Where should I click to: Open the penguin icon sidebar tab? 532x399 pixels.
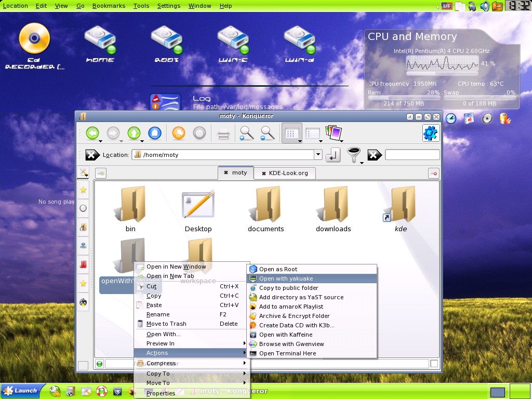pyautogui.click(x=83, y=302)
